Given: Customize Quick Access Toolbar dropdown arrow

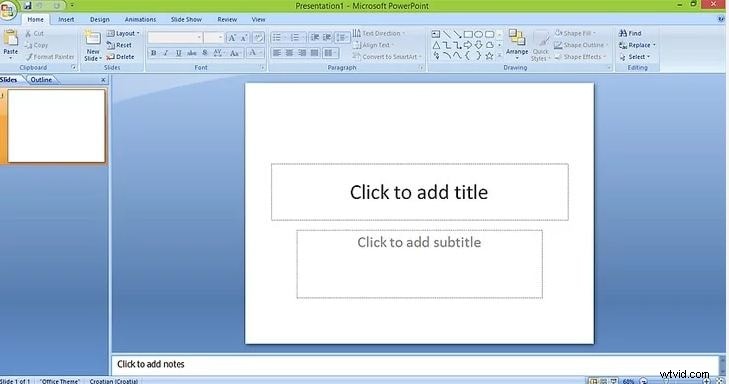Looking at the screenshot, I should 72,6.
